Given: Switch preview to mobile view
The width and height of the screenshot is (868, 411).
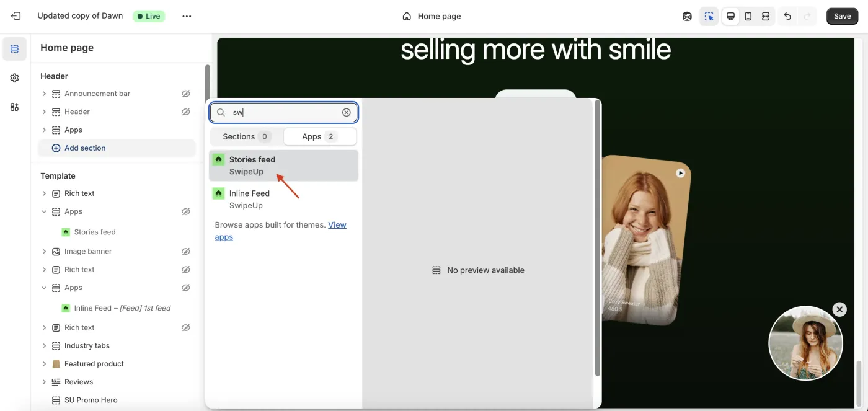Looking at the screenshot, I should 748,16.
